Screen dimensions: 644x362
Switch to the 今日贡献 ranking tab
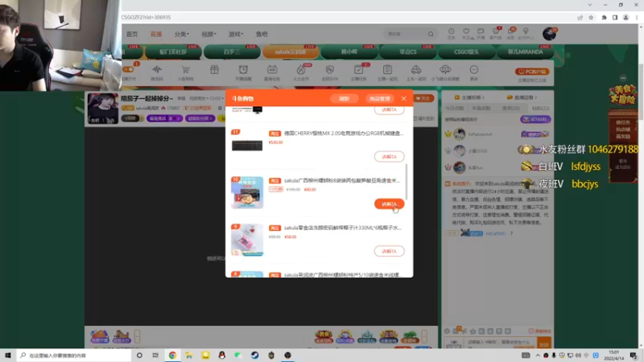coord(454,108)
